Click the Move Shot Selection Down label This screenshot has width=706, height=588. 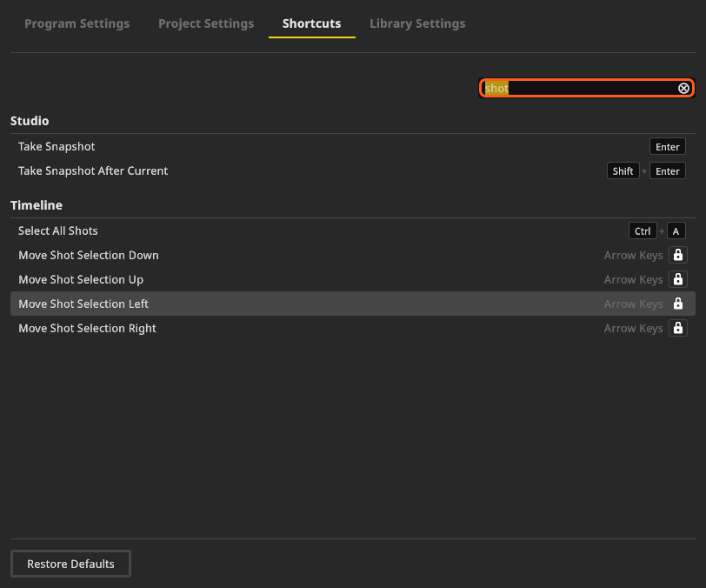(x=89, y=255)
